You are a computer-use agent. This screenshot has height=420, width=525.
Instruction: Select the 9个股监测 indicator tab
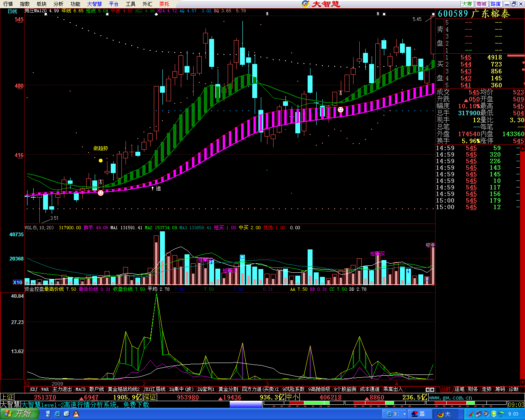coord(345,389)
